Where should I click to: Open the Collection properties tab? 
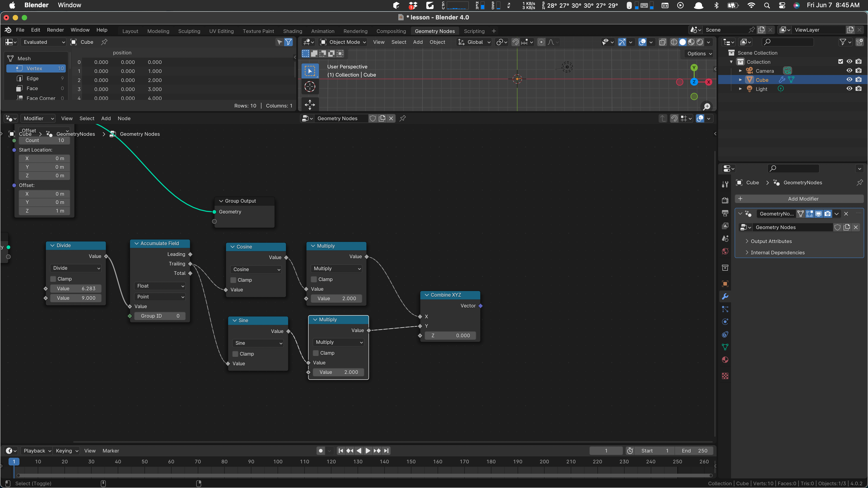click(x=725, y=268)
